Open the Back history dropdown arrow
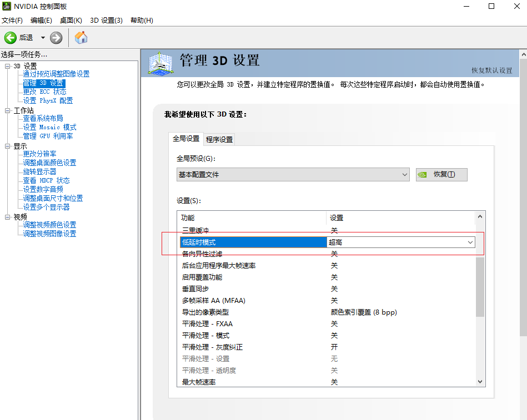This screenshot has width=527, height=420. pos(43,38)
